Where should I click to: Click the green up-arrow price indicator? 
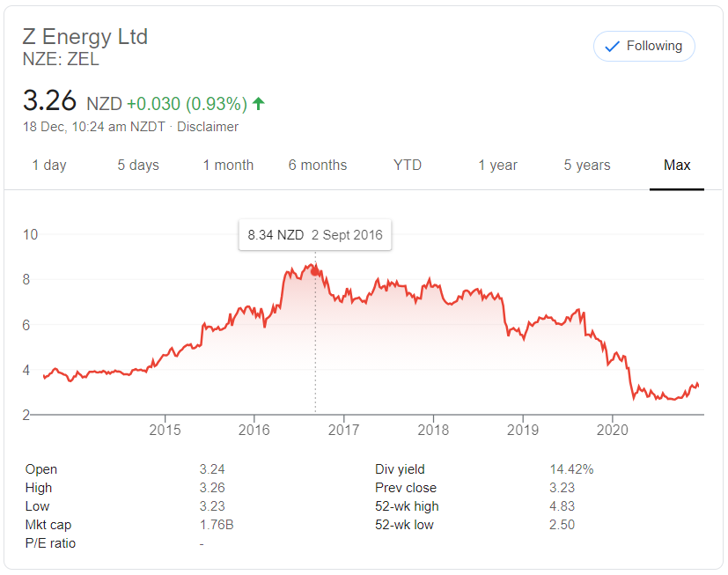258,104
